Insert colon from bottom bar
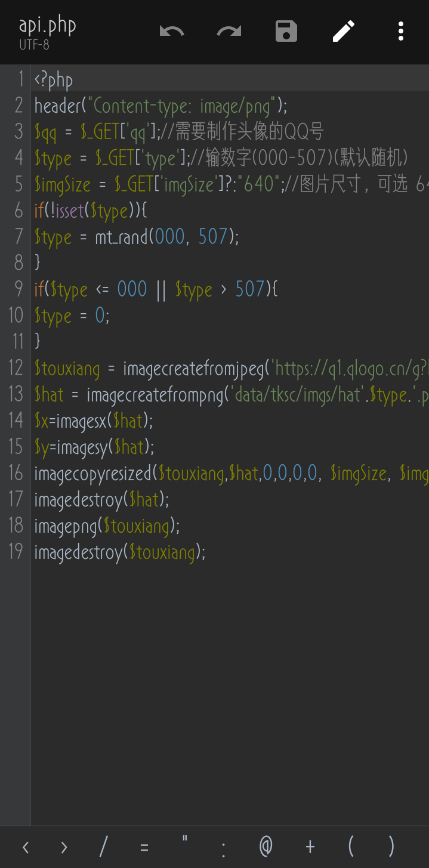This screenshot has height=868, width=429. click(x=224, y=847)
